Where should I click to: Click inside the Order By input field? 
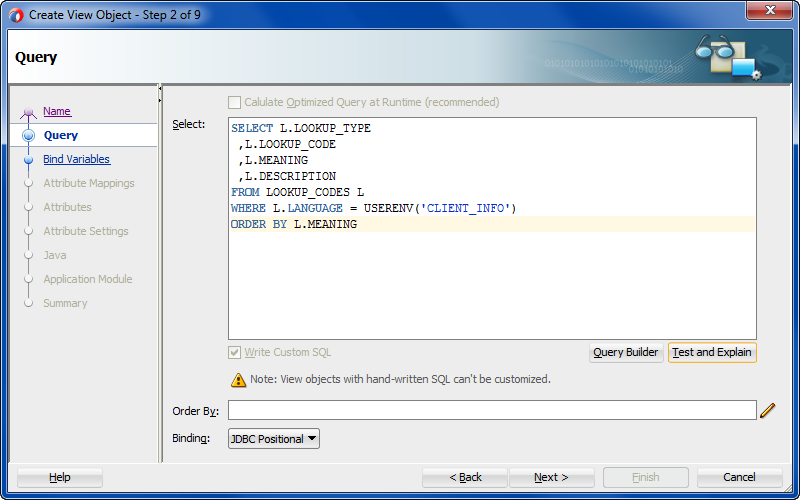(492, 411)
